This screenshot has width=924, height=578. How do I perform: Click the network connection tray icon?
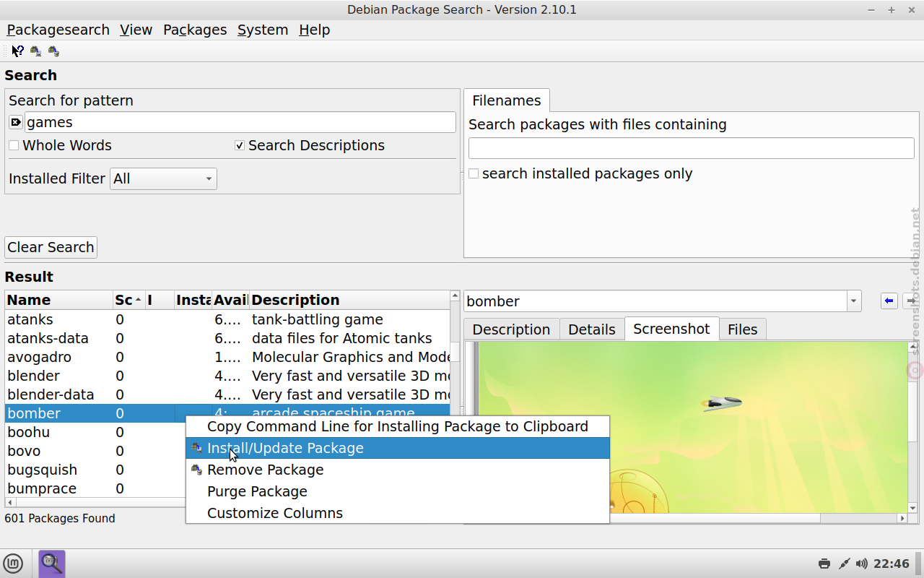tap(843, 564)
